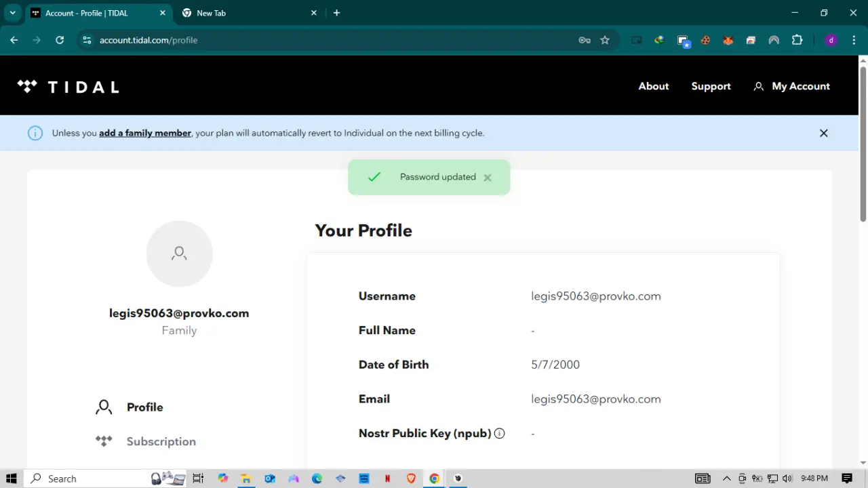The width and height of the screenshot is (868, 488).
Task: Expand the tab search dropdown
Action: [x=12, y=13]
